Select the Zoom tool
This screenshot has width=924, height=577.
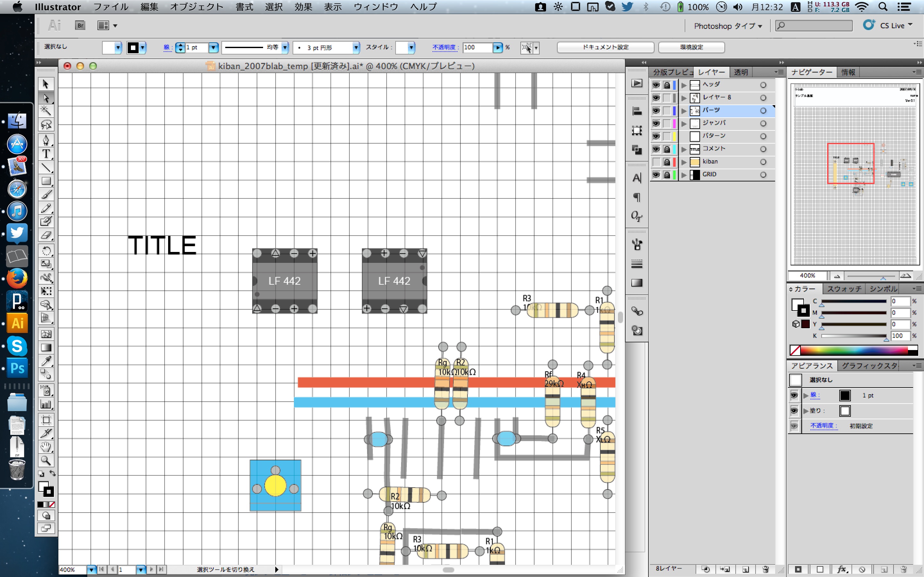click(x=46, y=461)
